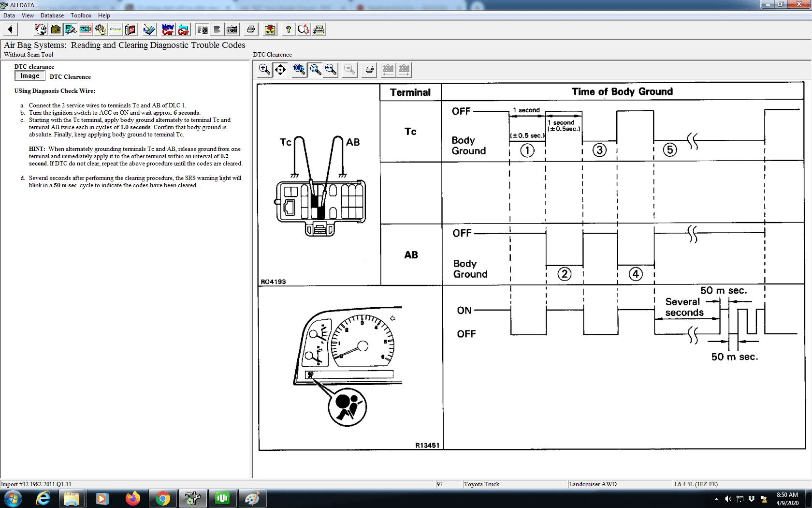This screenshot has height=508, width=812.
Task: Click the Image button
Action: click(30, 76)
